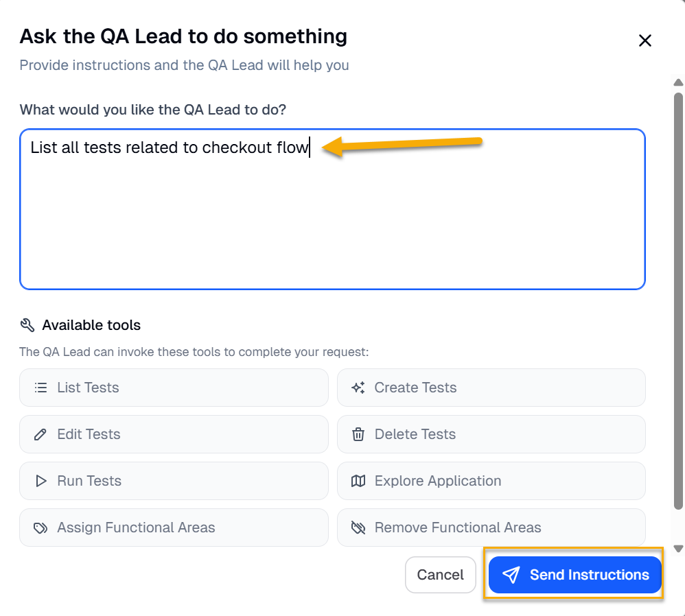The image size is (685, 616).
Task: Click the paper plane icon on Send Instructions
Action: tap(511, 575)
